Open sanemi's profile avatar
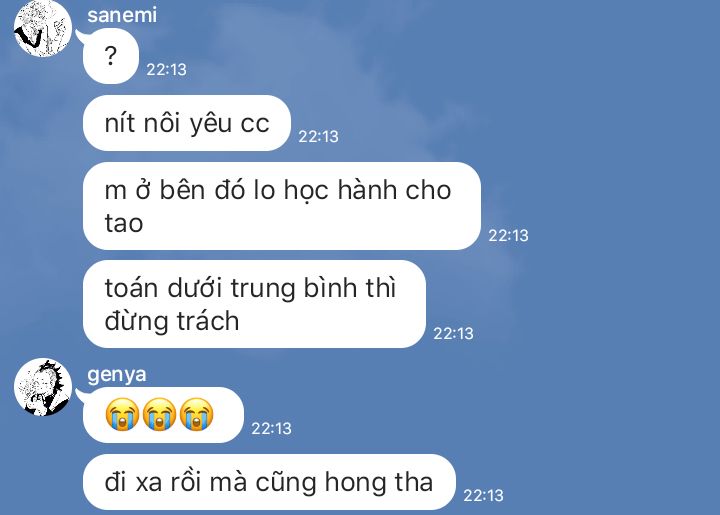 pyautogui.click(x=43, y=28)
